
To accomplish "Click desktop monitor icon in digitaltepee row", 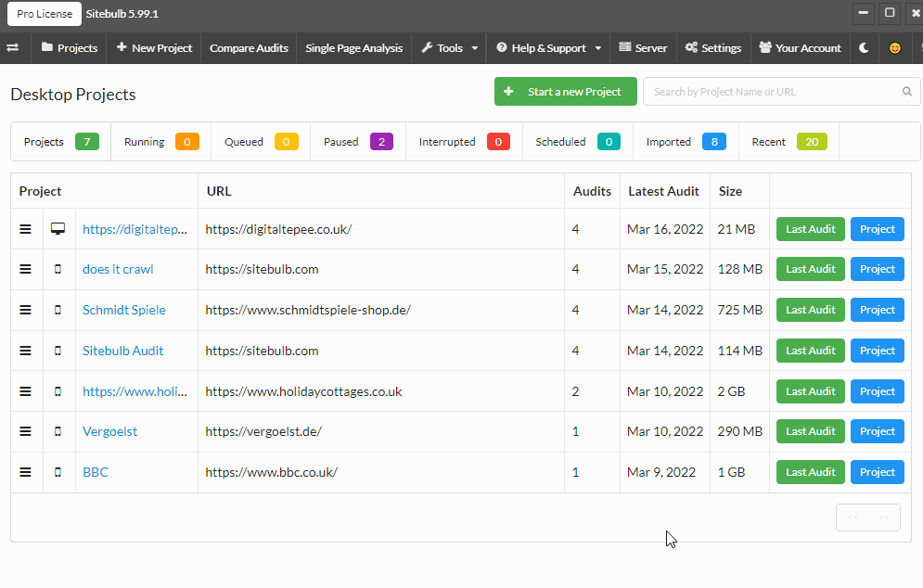I will pos(58,229).
